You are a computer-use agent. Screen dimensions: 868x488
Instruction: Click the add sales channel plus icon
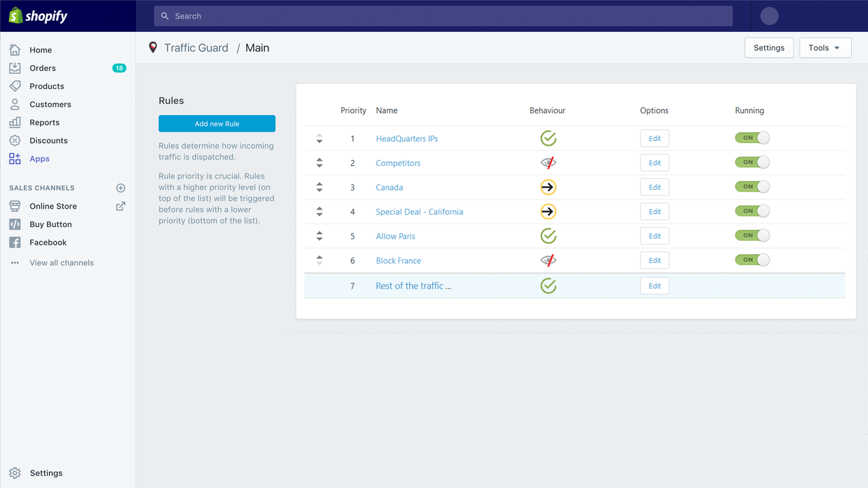tap(121, 188)
